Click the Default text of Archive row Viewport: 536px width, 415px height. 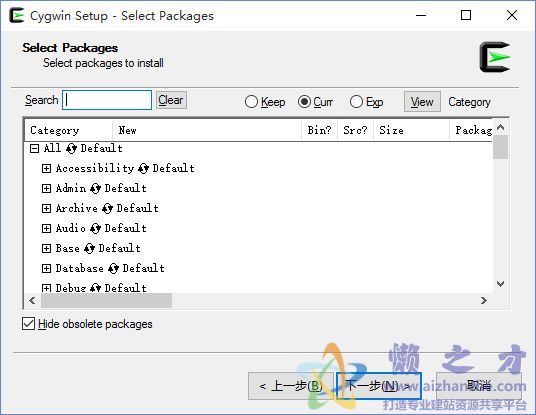[137, 208]
